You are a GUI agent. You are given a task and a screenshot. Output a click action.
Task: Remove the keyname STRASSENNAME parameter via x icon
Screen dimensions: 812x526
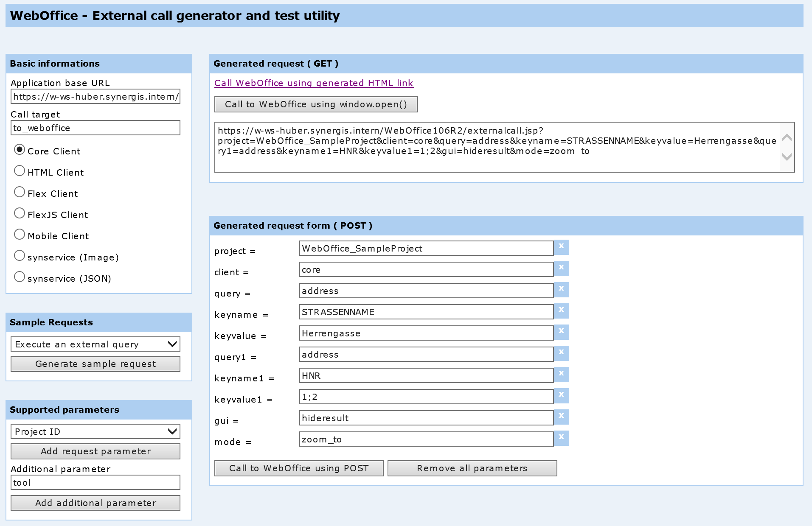[x=561, y=311]
